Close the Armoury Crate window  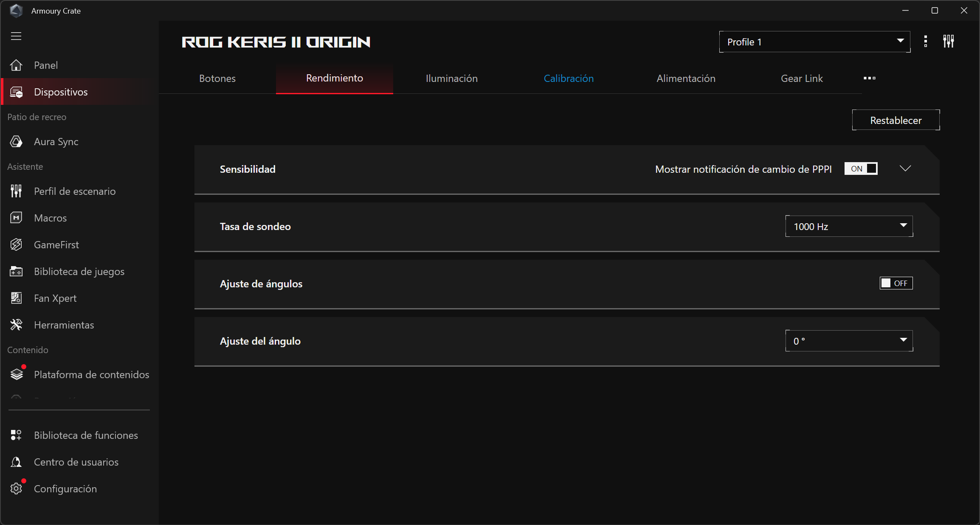point(964,10)
